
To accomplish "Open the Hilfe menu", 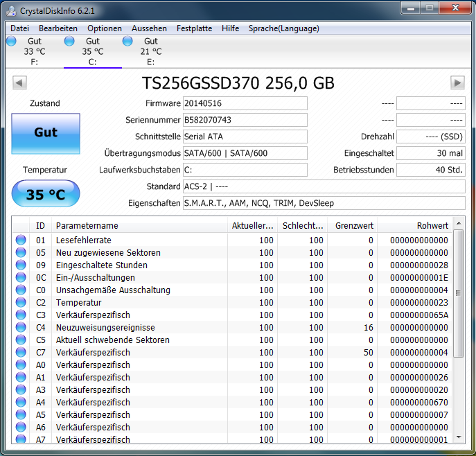I will coord(230,28).
